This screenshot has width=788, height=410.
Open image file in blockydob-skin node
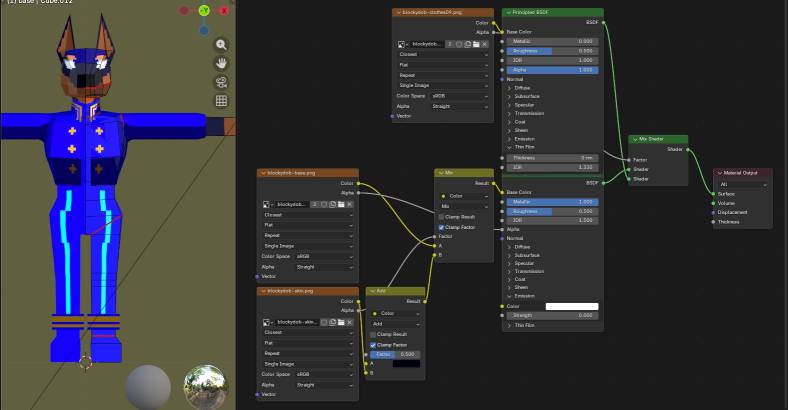pyautogui.click(x=342, y=322)
